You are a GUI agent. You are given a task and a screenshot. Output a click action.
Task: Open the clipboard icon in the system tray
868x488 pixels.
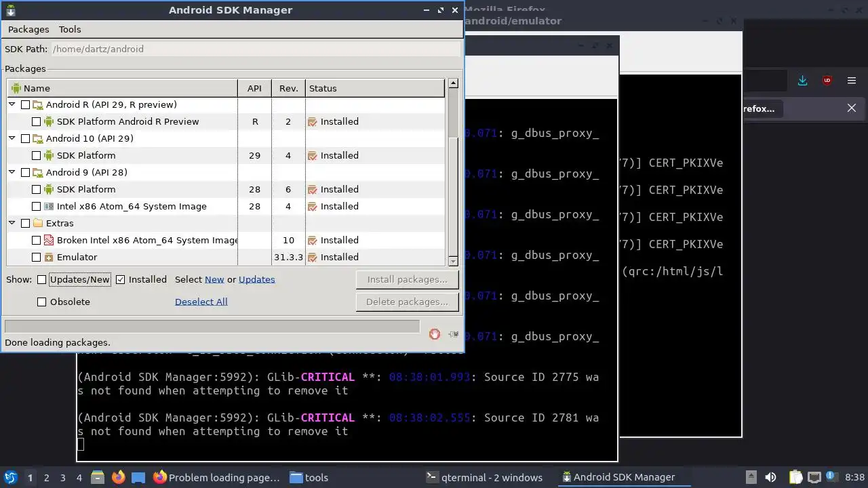[x=795, y=477]
